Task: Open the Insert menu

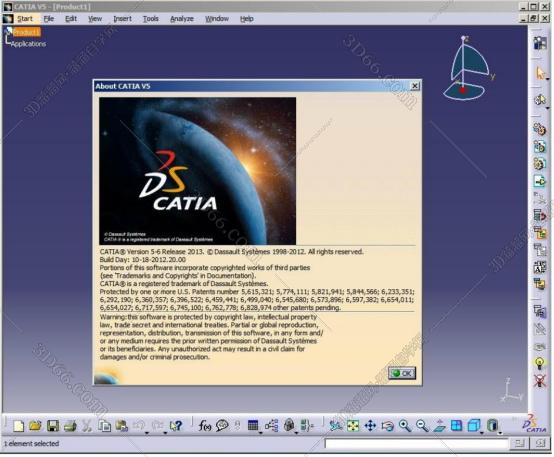Action: pos(122,19)
